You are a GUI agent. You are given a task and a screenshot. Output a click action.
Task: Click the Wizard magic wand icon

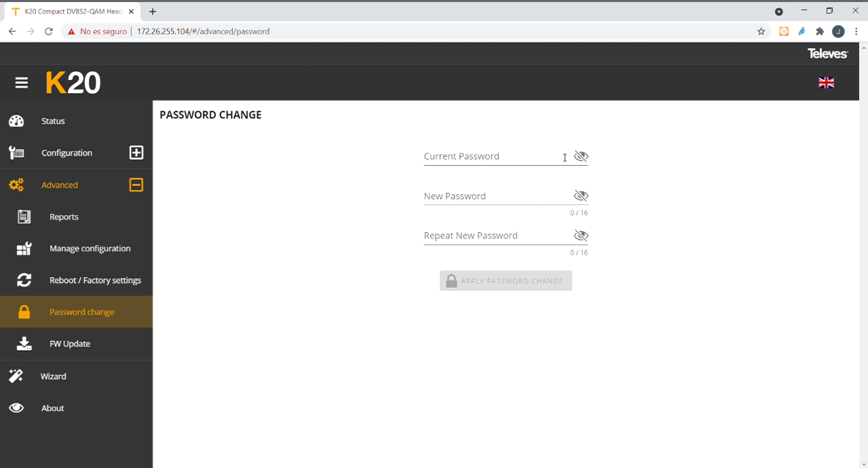[x=16, y=376]
